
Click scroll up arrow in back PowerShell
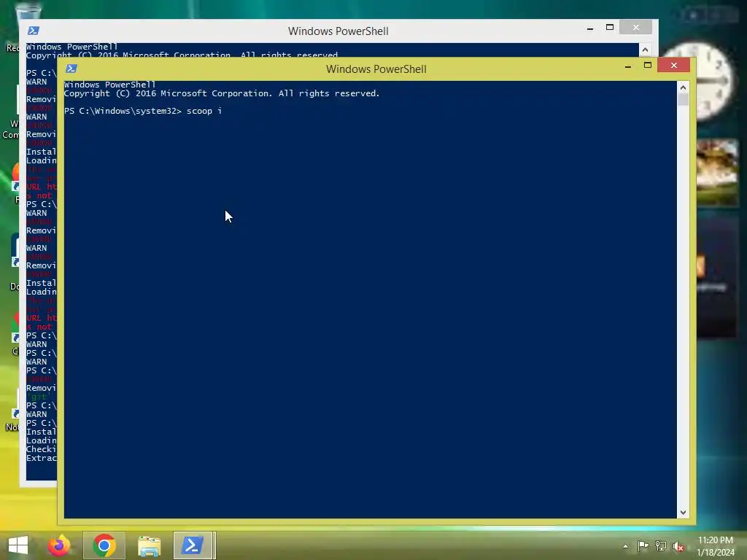645,50
